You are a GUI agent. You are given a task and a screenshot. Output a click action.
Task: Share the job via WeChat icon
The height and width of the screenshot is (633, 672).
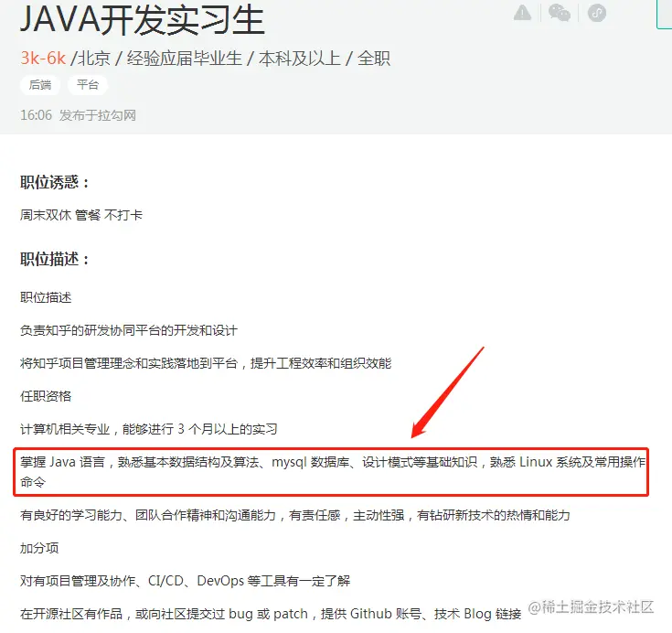(x=560, y=13)
